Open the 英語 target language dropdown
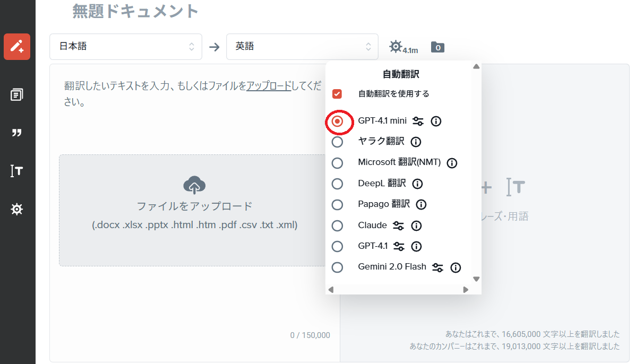 point(302,47)
